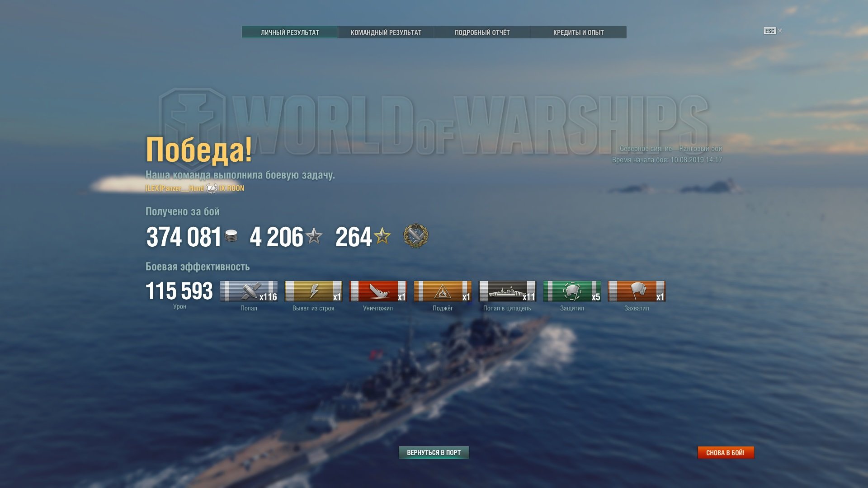The image size is (868, 488).
Task: Click the 'Попал' hits ribbon icon
Action: click(249, 291)
